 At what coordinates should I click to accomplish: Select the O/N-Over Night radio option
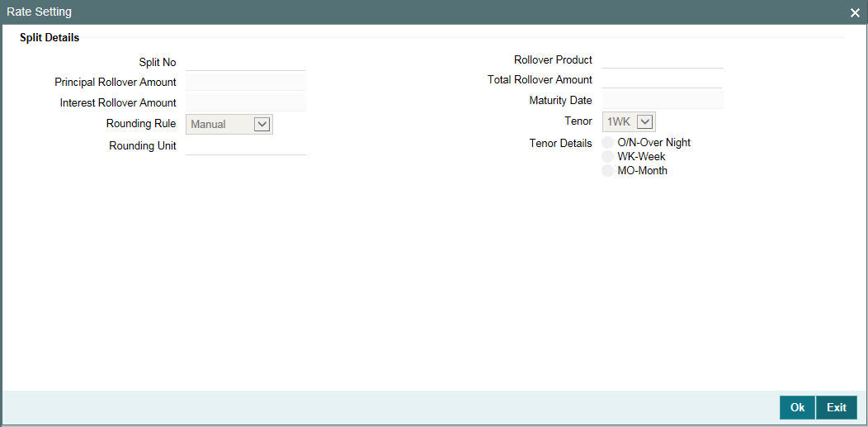click(608, 142)
